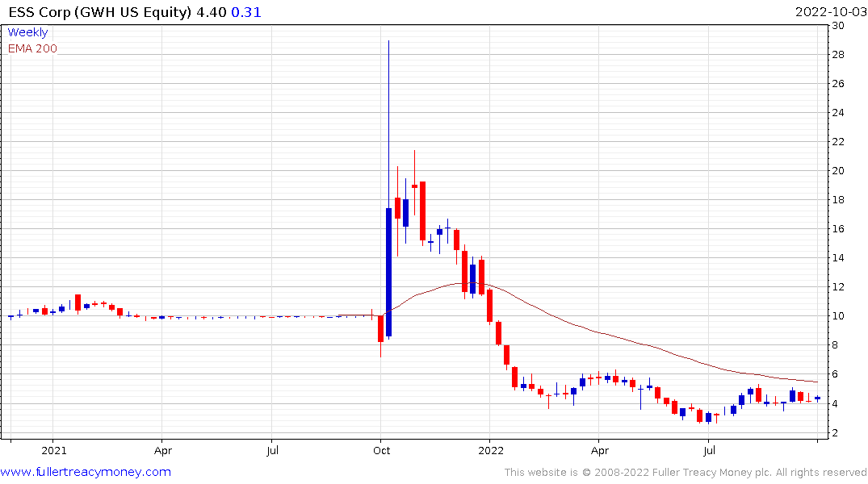Click the last price value 4.40
The height and width of the screenshot is (484, 868).
211,12
